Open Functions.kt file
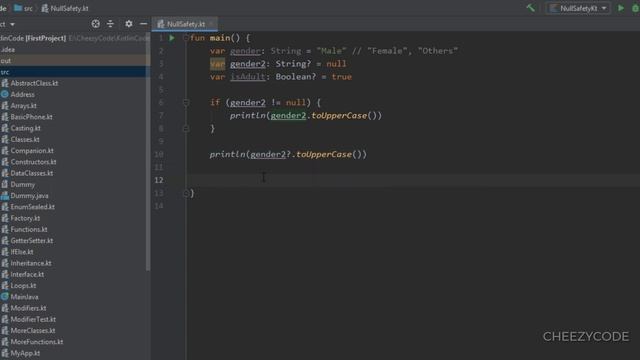The height and width of the screenshot is (360, 640). coord(29,229)
